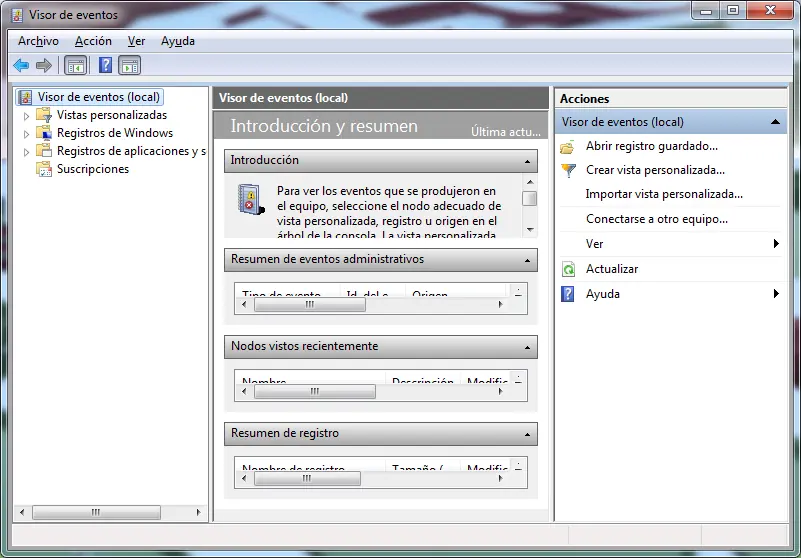Select Registros de Windows in the tree
This screenshot has height=558, width=801.
114,132
